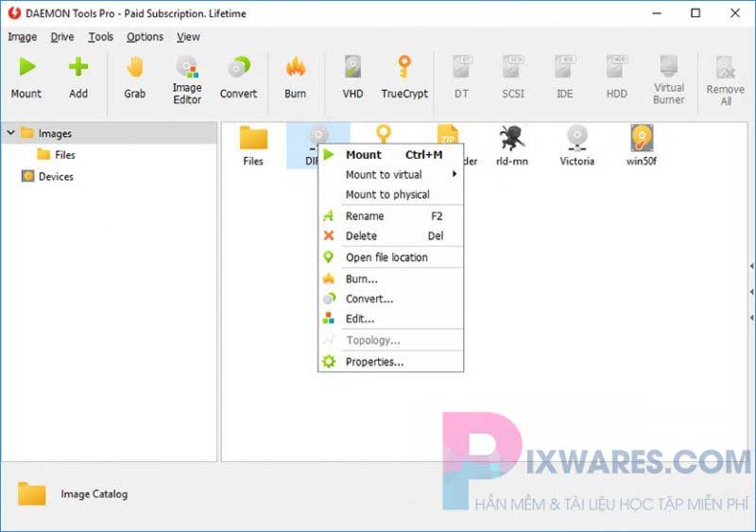
Task: Select Open file location in context menu
Action: (387, 257)
